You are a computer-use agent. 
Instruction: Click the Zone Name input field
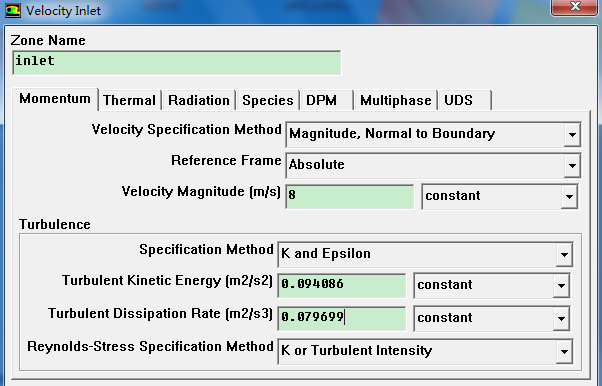(x=177, y=63)
